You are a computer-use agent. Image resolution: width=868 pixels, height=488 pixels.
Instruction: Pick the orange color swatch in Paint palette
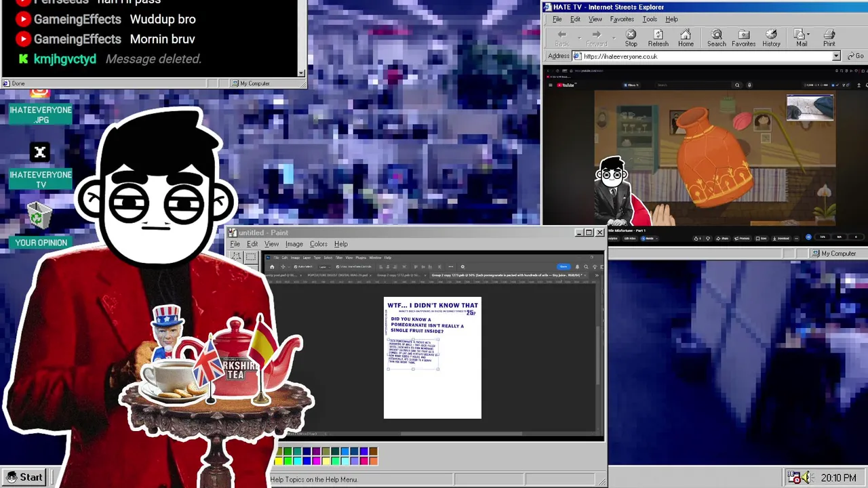click(373, 461)
